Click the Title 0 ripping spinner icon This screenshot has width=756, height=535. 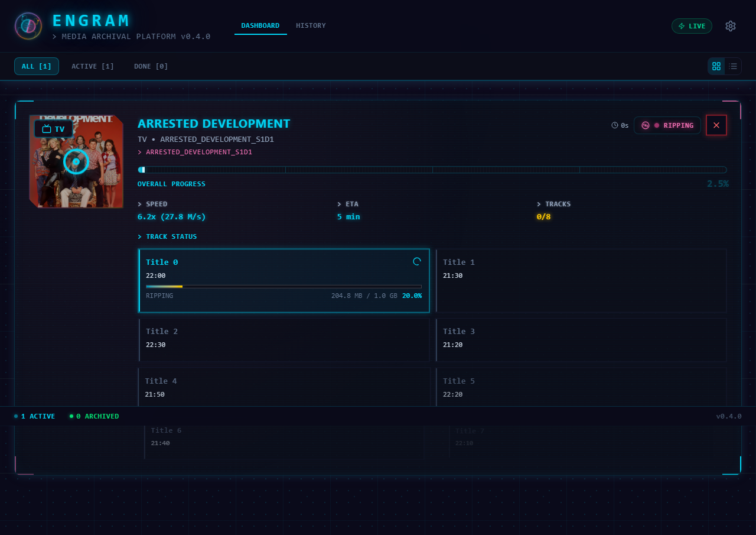[x=417, y=262]
